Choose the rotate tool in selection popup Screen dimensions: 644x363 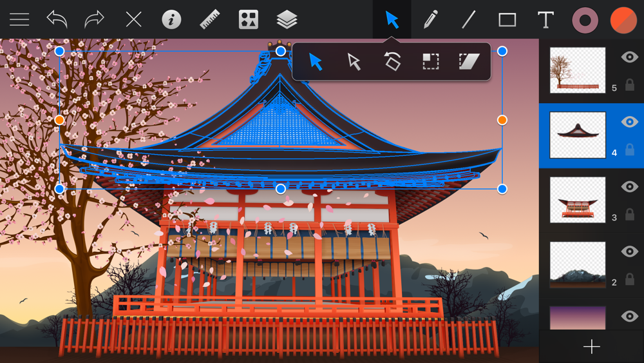[x=392, y=61]
